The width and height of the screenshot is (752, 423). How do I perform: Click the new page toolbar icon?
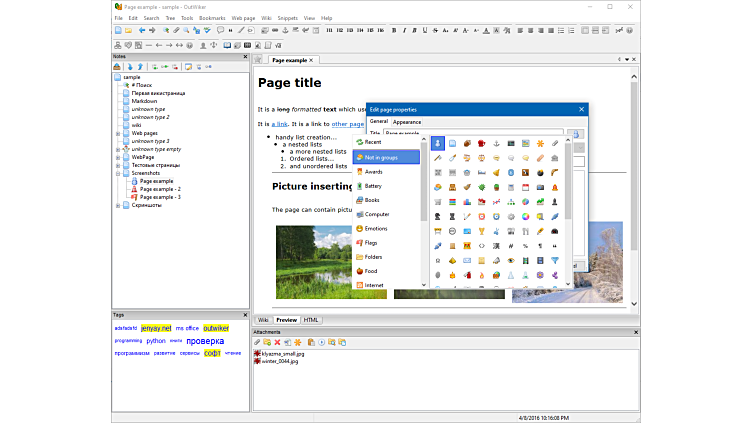[x=118, y=30]
